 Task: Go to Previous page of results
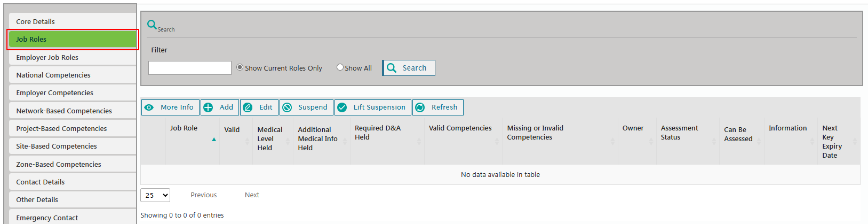click(204, 195)
